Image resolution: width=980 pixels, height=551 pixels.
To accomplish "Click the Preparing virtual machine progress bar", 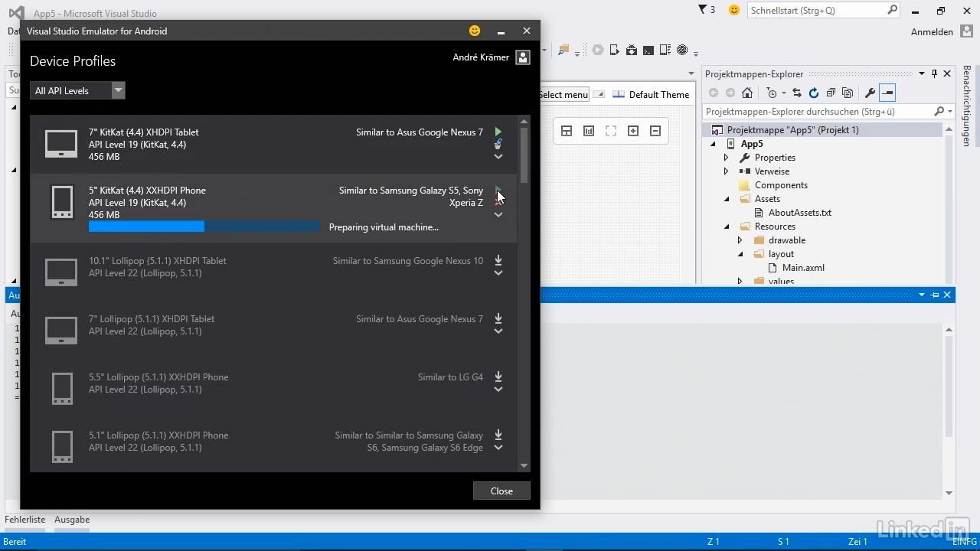I will (204, 227).
